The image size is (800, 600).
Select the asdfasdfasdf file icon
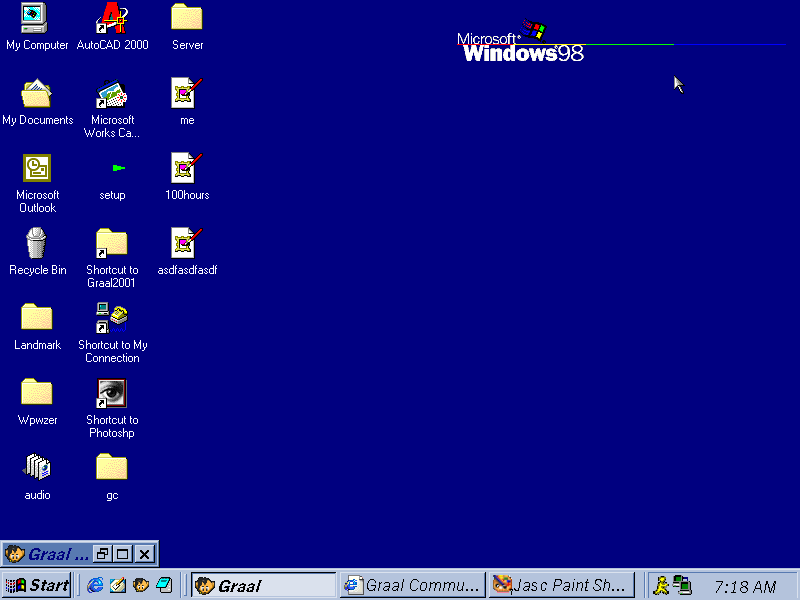pyautogui.click(x=187, y=243)
